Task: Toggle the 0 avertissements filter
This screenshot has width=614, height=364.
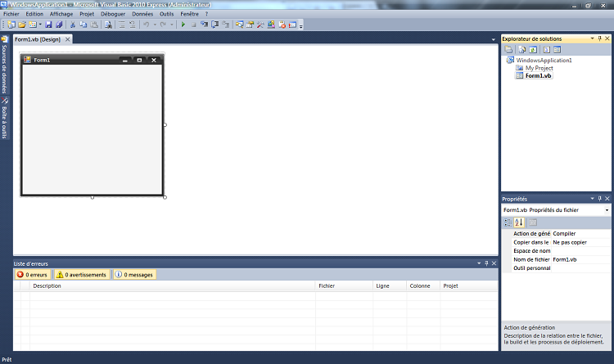Action: pos(81,275)
